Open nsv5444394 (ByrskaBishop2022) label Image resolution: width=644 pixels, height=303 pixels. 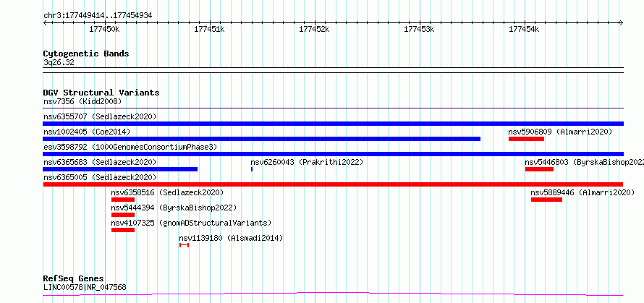tap(174, 208)
